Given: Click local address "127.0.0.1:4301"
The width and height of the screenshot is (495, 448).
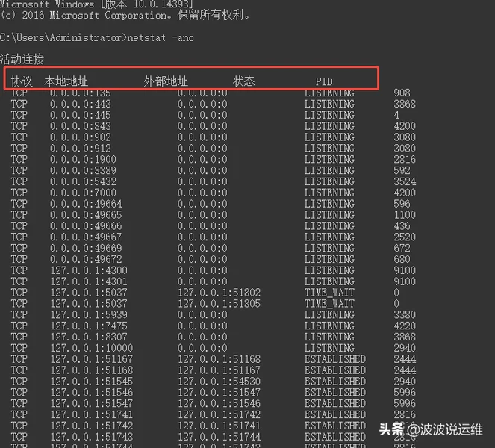Looking at the screenshot, I should click(89, 281).
